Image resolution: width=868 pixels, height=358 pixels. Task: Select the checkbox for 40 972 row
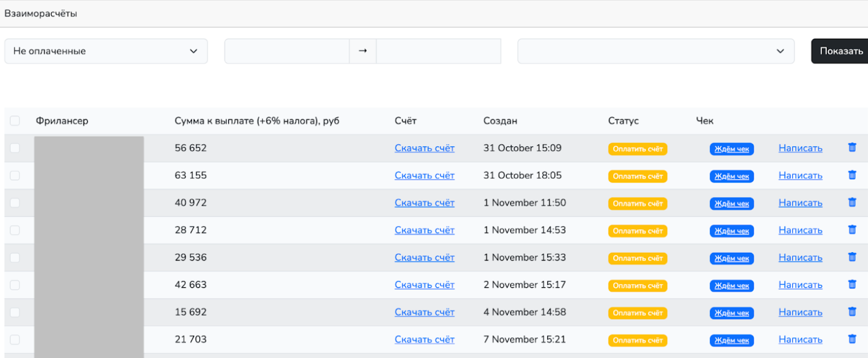coord(15,203)
